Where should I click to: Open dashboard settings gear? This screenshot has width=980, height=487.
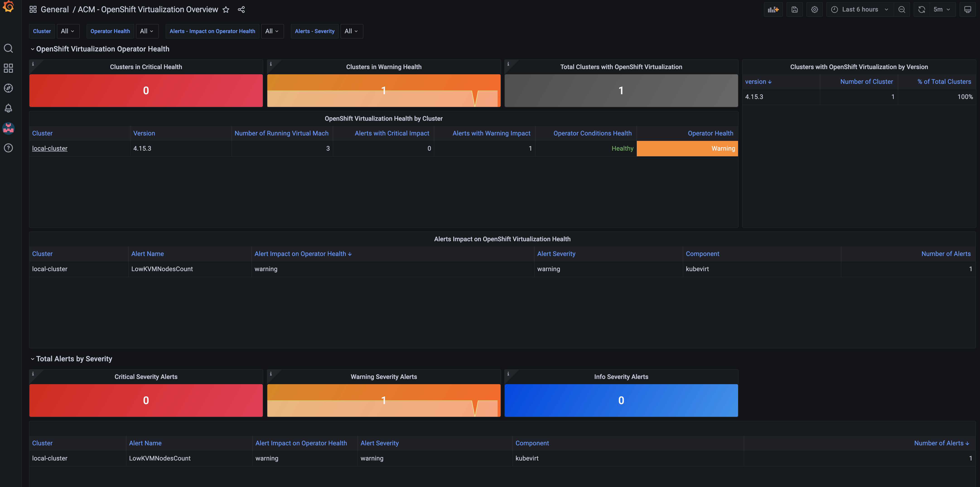(x=814, y=10)
